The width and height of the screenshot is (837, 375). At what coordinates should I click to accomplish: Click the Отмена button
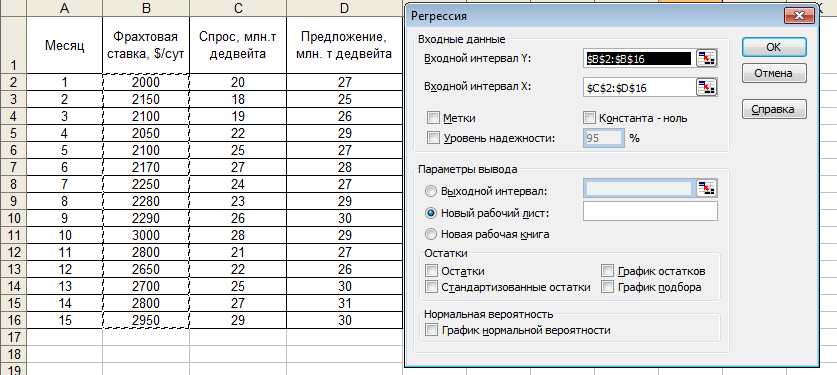tap(774, 73)
